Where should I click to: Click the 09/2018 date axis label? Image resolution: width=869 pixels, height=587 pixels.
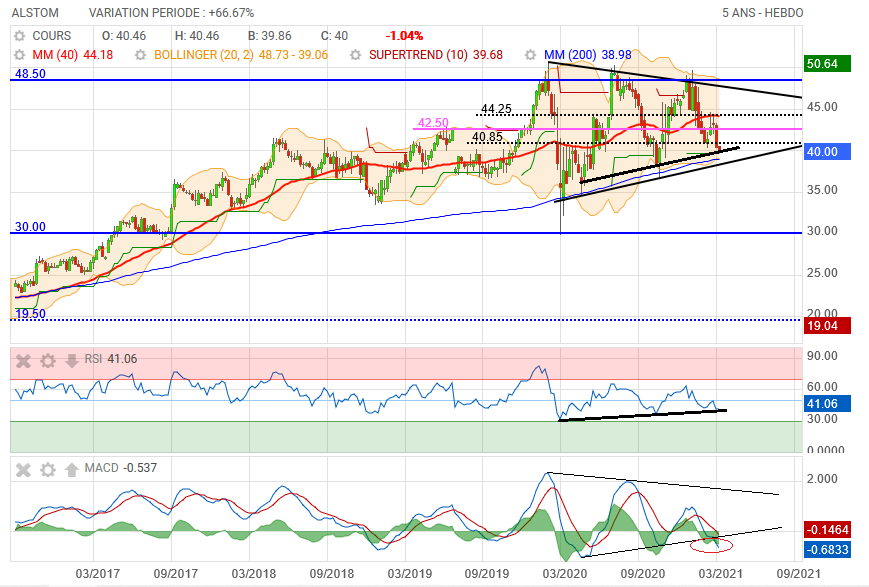click(x=331, y=573)
